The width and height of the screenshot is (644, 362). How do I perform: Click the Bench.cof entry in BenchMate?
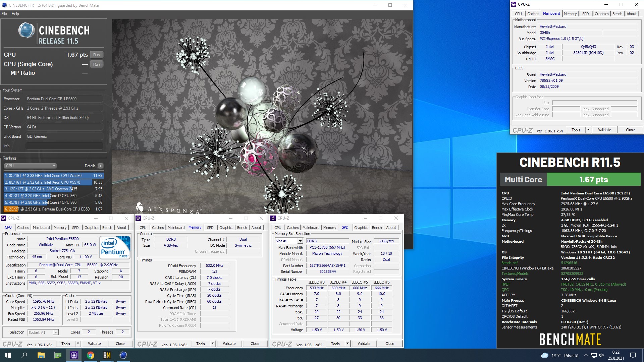(509, 263)
